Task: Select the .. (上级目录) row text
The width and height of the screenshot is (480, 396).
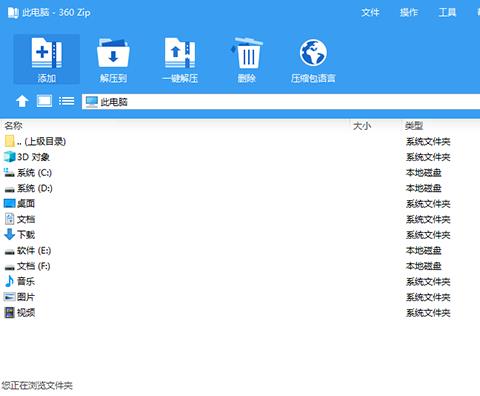Action: (x=41, y=141)
